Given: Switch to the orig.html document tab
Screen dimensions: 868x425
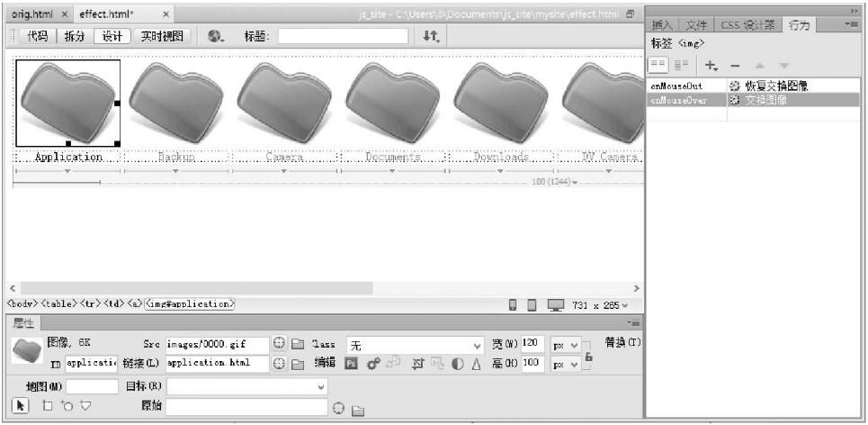Looking at the screenshot, I should 32,14.
